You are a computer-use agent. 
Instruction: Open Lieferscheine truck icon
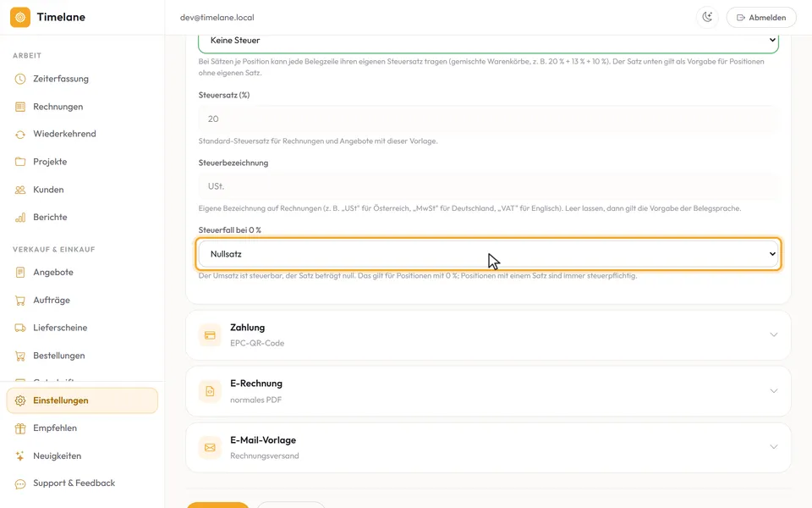coord(20,328)
